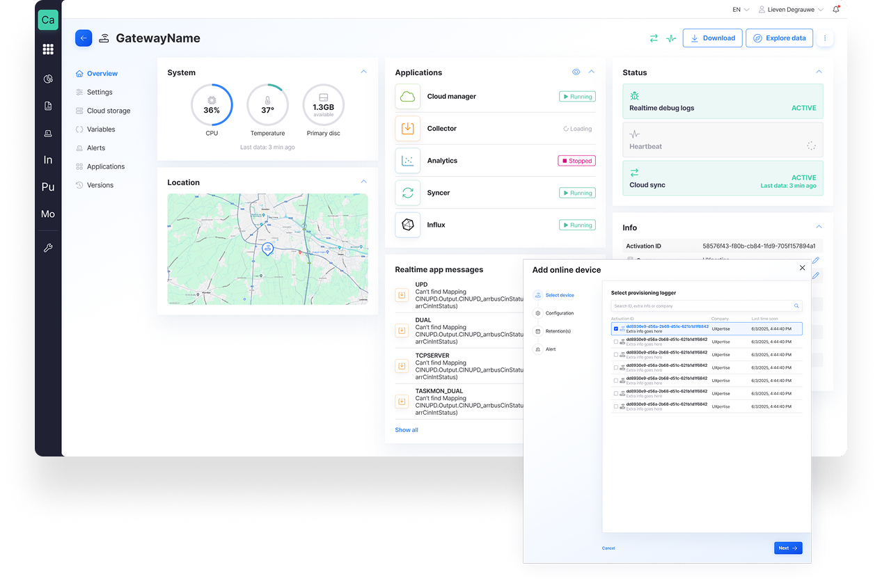Open the Lieven Degrauwe user menu

791,10
